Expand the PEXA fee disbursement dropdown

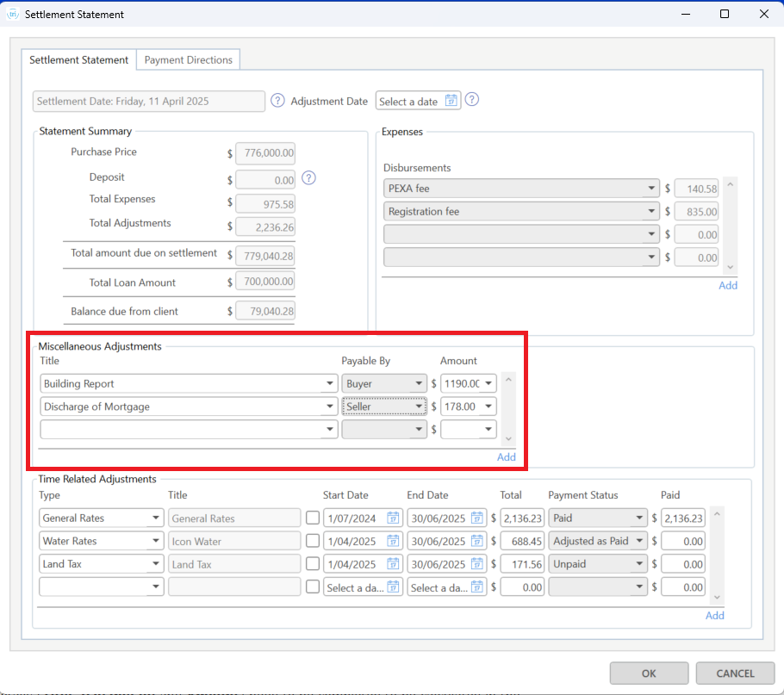pos(650,189)
